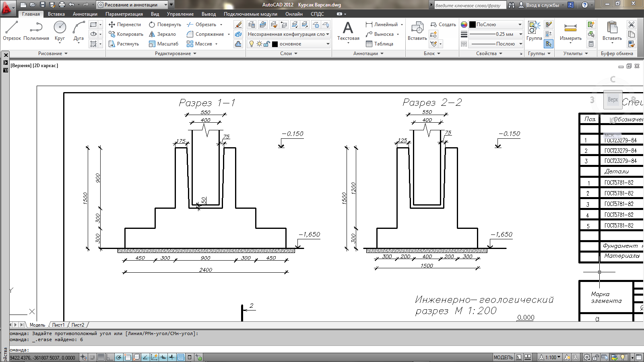The width and height of the screenshot is (644, 362).
Task: Open the Послою linetype dropdown
Action: click(x=496, y=44)
